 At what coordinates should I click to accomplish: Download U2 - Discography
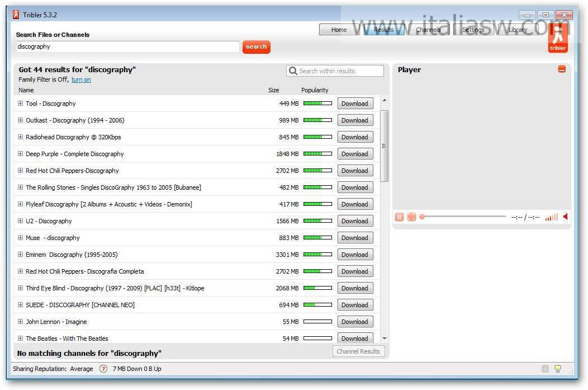click(355, 221)
